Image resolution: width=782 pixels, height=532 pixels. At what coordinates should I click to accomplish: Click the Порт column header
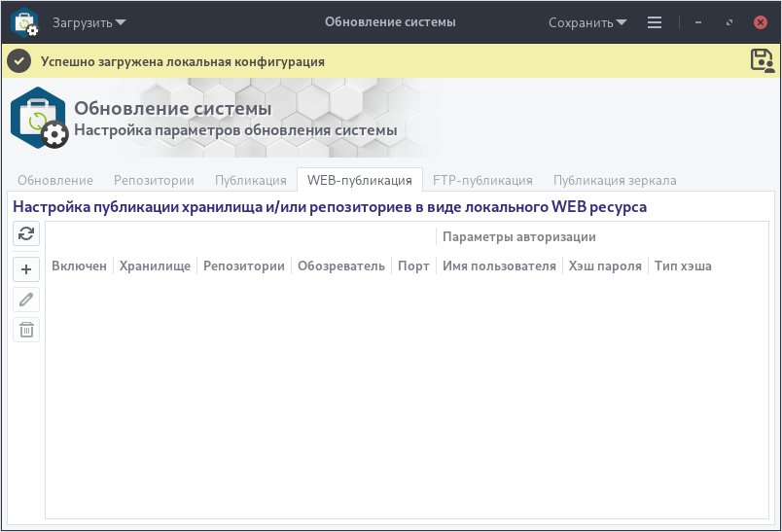pyautogui.click(x=413, y=266)
